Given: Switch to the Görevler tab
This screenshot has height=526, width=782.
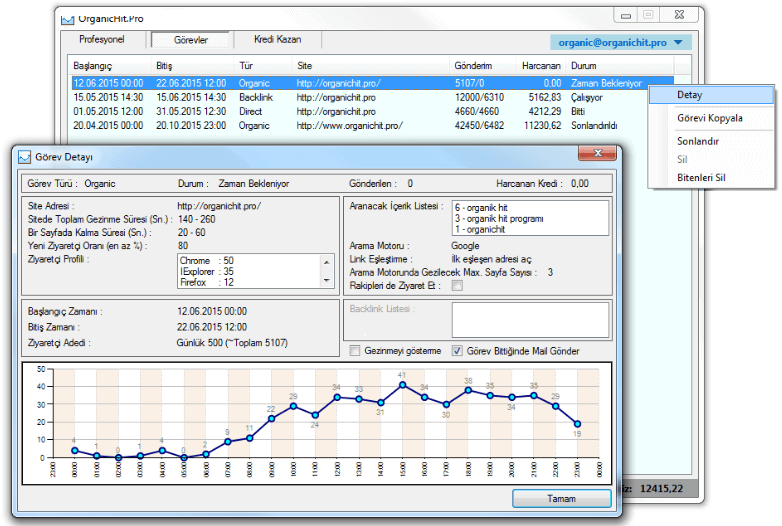Looking at the screenshot, I should [x=191, y=40].
